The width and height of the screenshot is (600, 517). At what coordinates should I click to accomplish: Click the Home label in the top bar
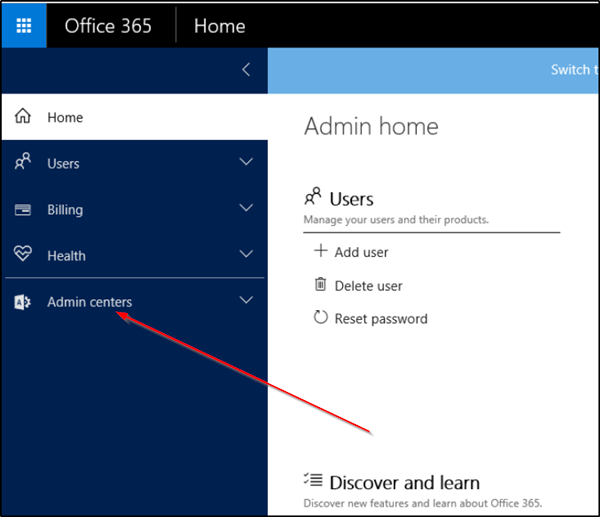[x=220, y=26]
